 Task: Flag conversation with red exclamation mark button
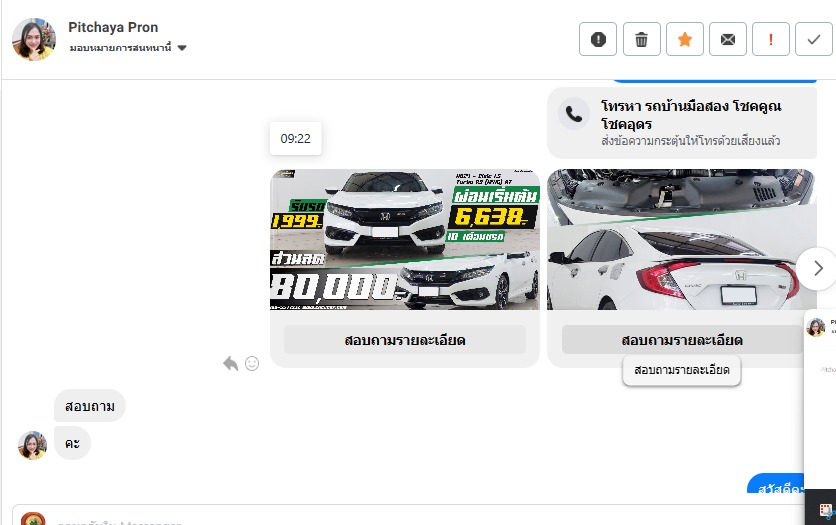[770, 39]
